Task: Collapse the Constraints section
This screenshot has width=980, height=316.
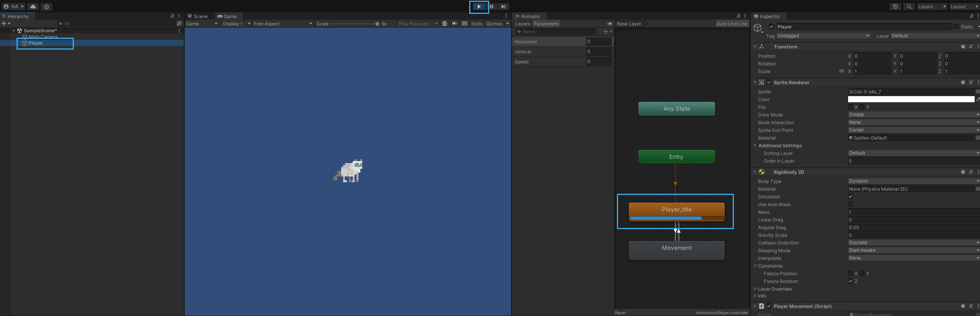Action: 755,266
